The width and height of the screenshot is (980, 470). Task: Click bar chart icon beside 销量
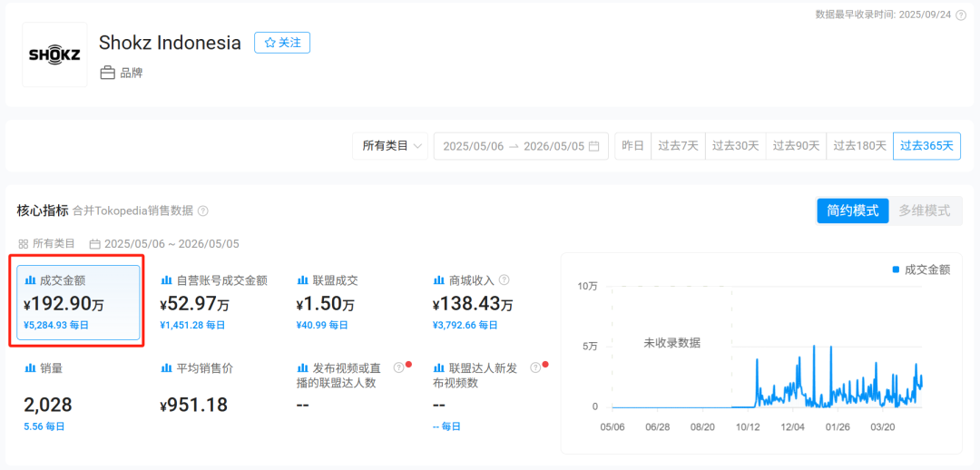pyautogui.click(x=29, y=368)
